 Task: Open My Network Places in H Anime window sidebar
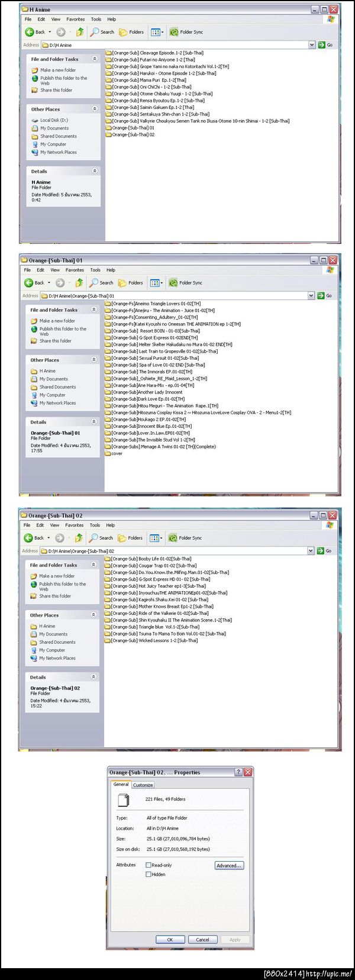pos(58,152)
